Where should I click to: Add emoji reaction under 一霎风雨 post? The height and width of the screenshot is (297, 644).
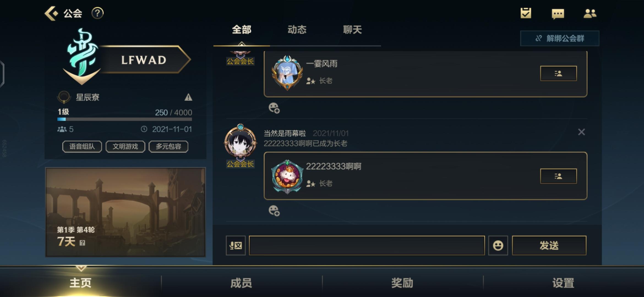(274, 108)
